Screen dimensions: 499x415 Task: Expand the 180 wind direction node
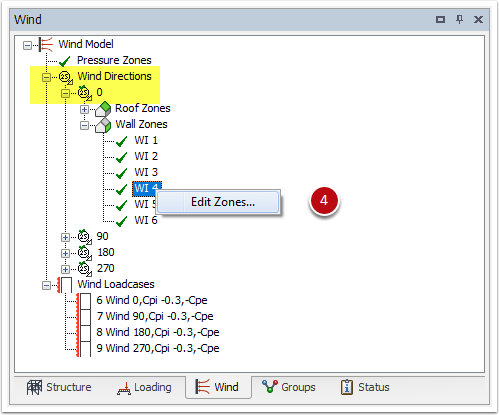(x=65, y=253)
